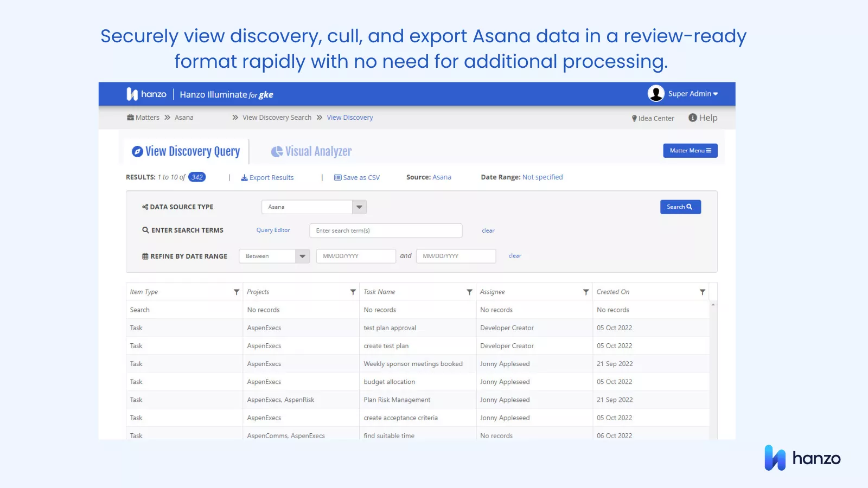868x488 pixels.
Task: Click the Hanzo logo in the header
Action: pyautogui.click(x=146, y=94)
